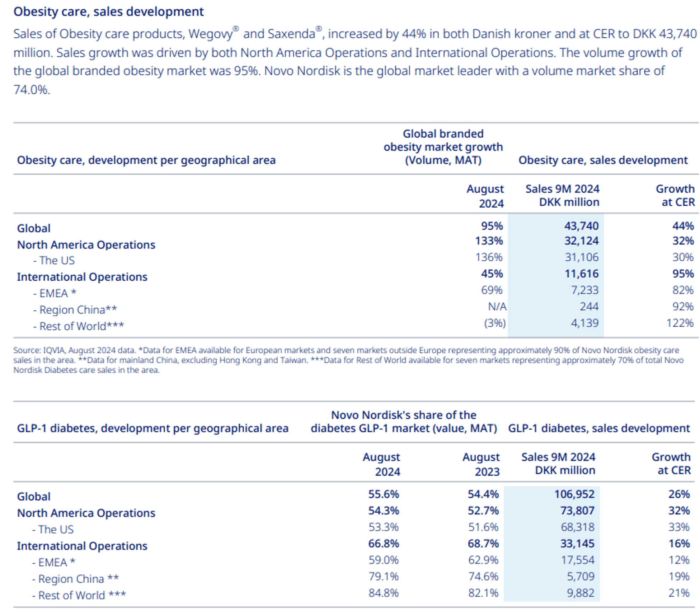Click the 74.6% Region China 2023 share

tap(483, 576)
